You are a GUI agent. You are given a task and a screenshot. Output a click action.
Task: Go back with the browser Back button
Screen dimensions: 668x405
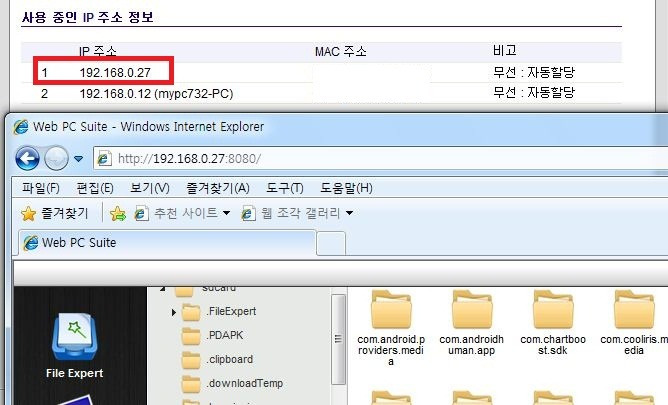28,158
